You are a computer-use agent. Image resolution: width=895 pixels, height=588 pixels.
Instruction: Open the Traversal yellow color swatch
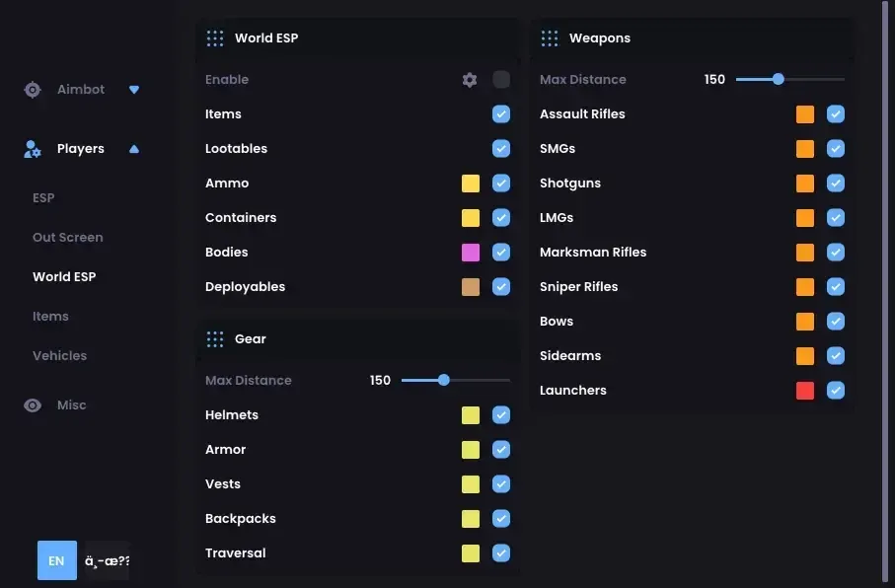[x=471, y=553]
